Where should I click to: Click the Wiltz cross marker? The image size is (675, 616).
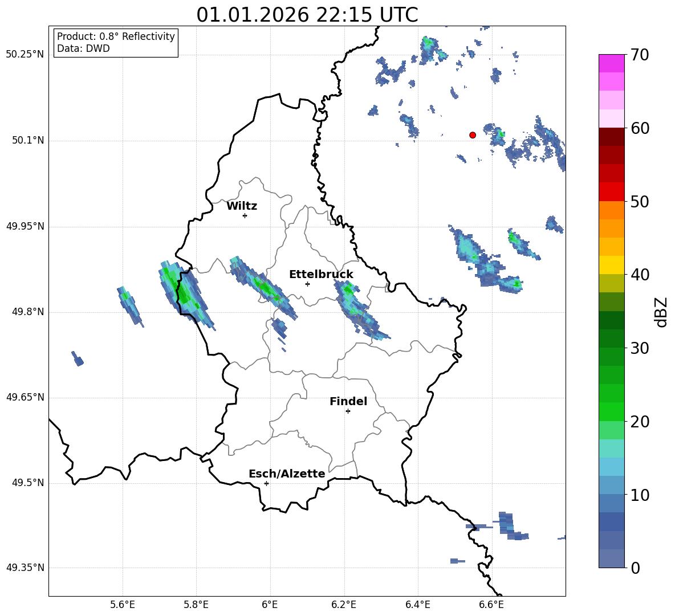click(x=245, y=215)
